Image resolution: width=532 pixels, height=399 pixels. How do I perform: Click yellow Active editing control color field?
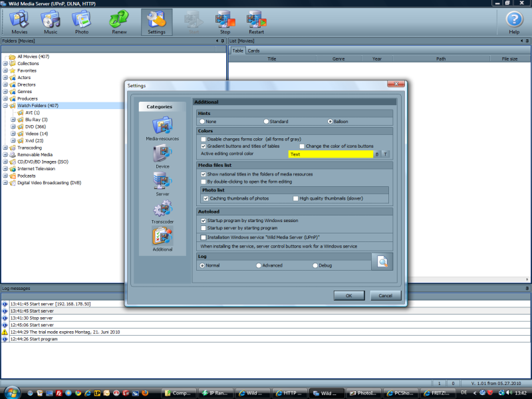(331, 154)
